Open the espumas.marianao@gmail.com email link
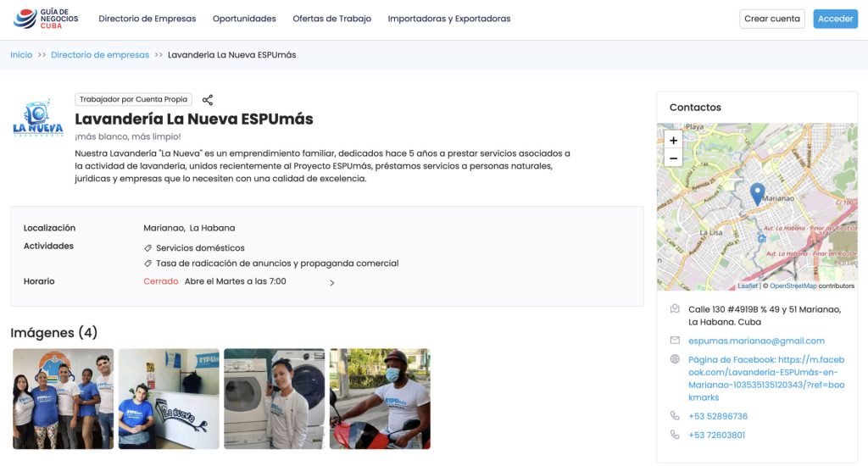The height and width of the screenshot is (466, 868). pos(756,341)
